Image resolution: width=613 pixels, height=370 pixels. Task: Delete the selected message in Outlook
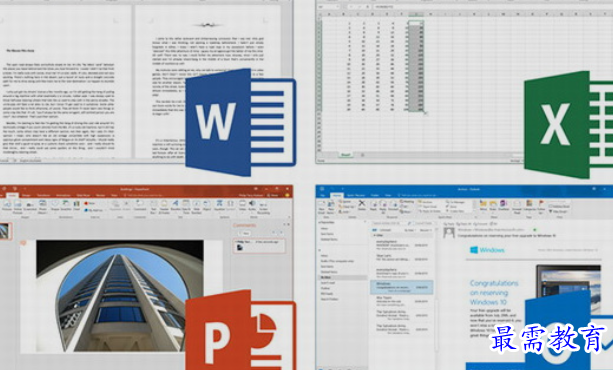click(362, 206)
